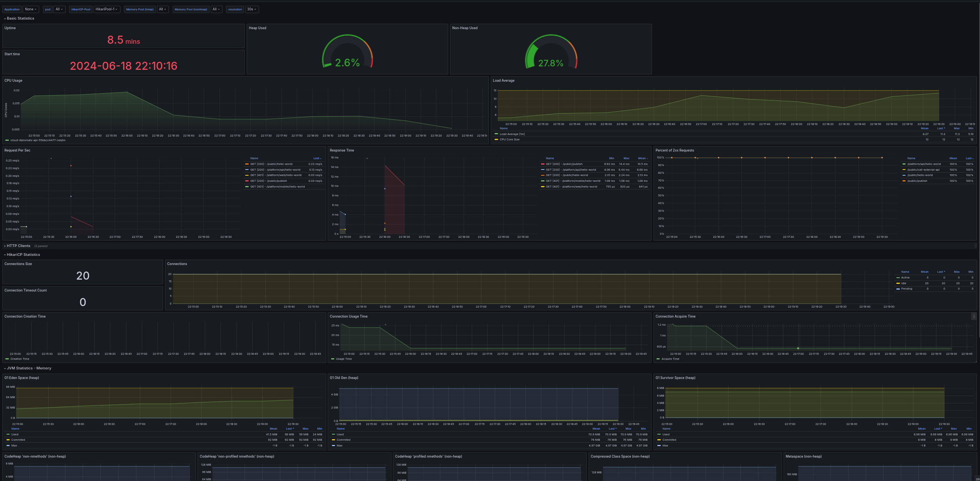980x481 pixels.
Task: Toggle CPU Core Size series visibility
Action: [x=509, y=140]
